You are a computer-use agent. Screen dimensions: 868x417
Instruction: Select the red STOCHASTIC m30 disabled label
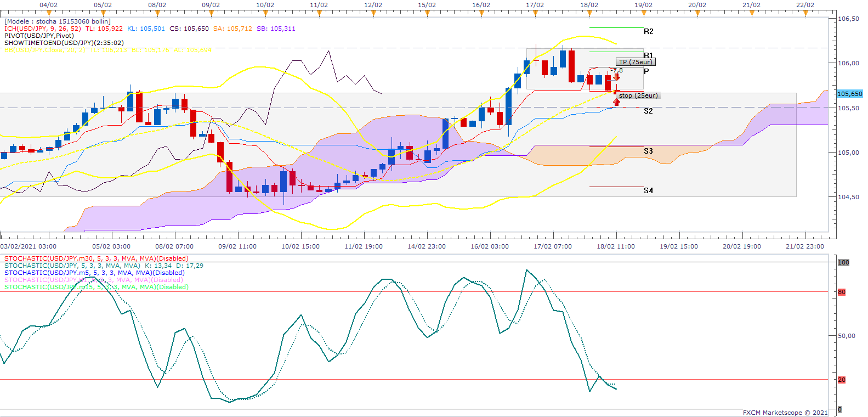click(x=97, y=258)
